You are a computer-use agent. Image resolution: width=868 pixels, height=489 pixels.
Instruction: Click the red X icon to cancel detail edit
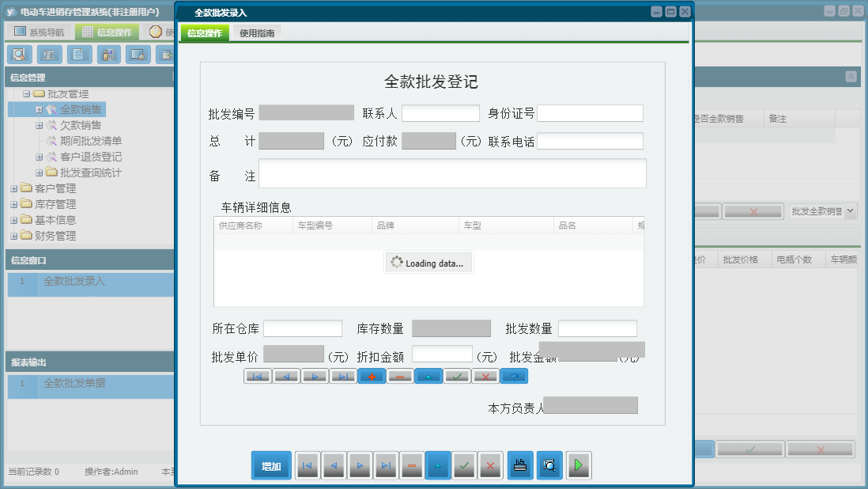click(485, 376)
